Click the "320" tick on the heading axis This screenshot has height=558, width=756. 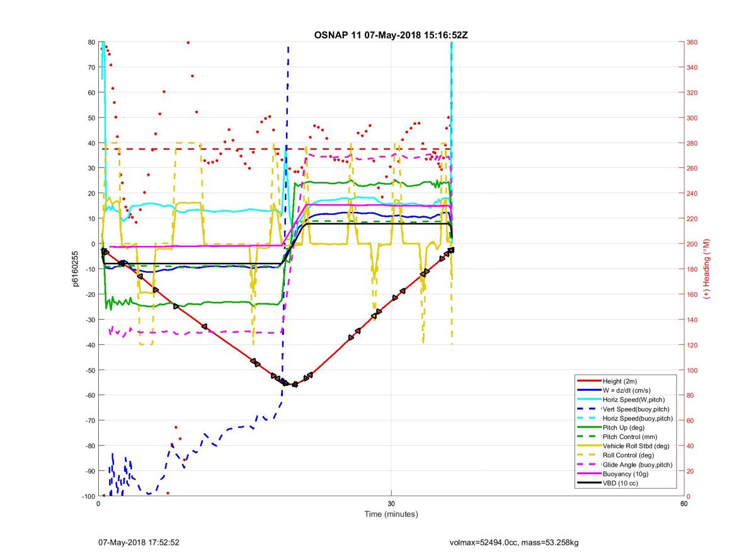pos(692,93)
